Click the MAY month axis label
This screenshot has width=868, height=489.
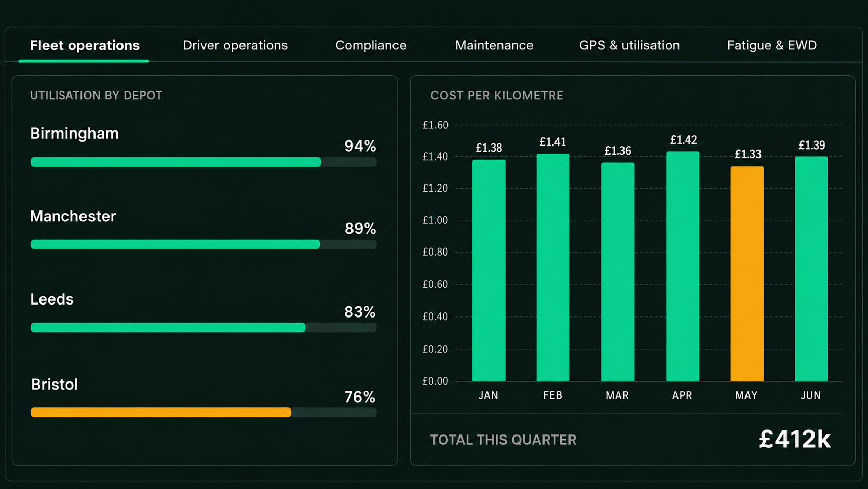747,395
